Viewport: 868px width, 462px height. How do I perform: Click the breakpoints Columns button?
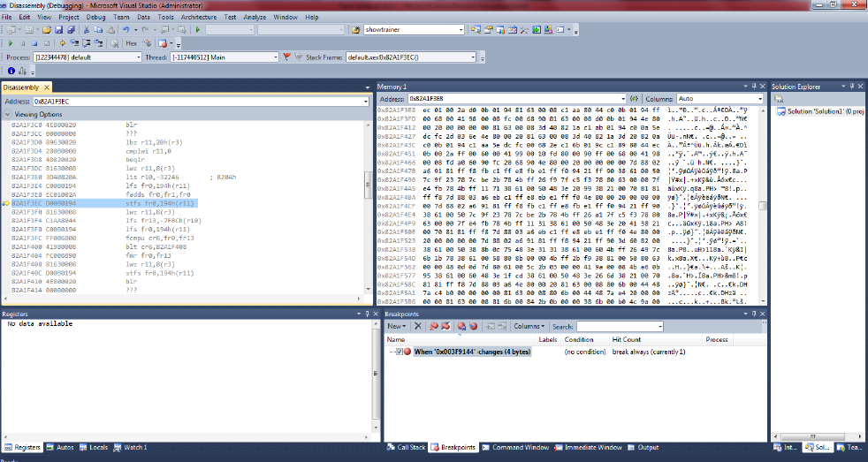click(528, 326)
